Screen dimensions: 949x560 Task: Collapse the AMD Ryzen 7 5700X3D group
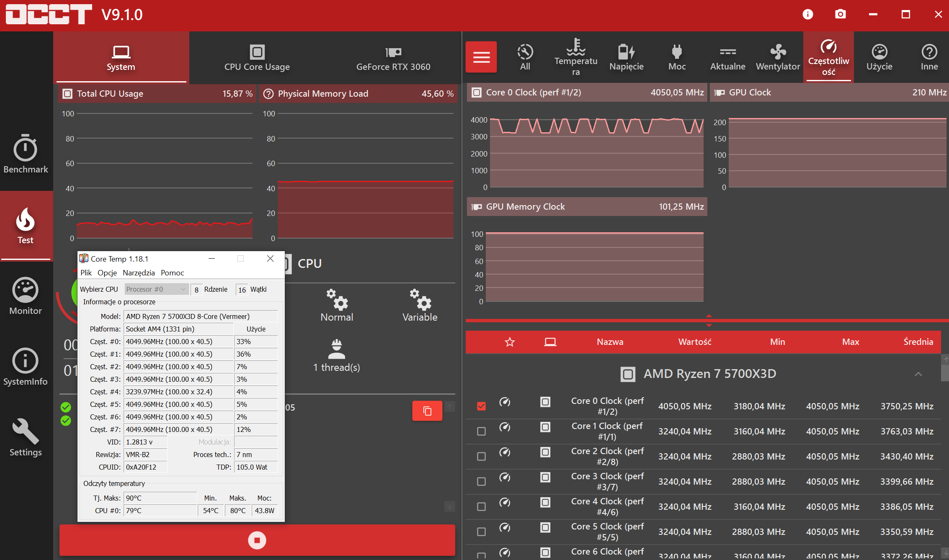(918, 374)
